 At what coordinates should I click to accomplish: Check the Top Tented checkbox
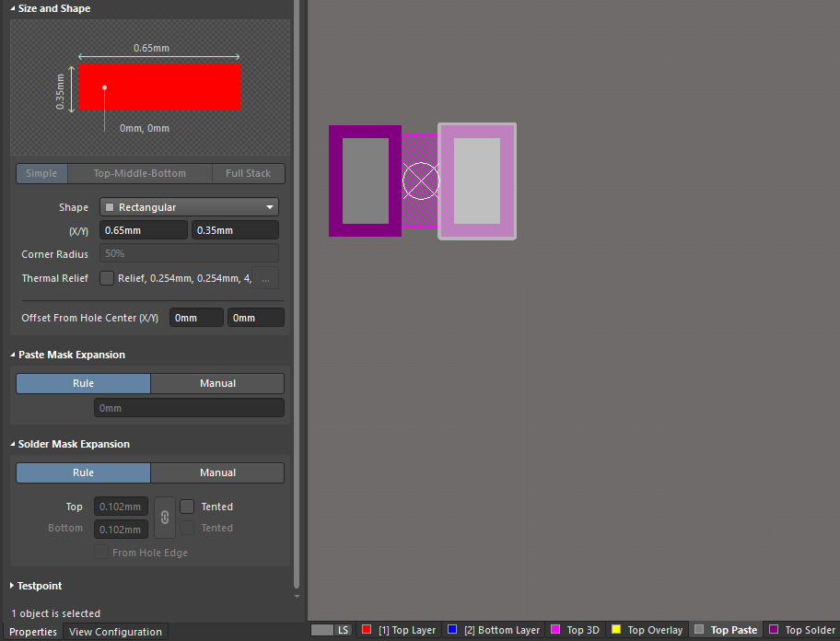187,507
